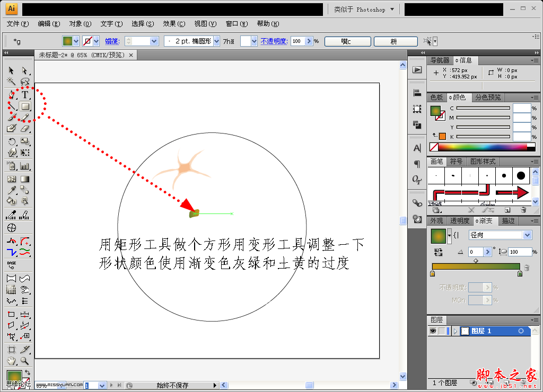Viewport: 543px width, 392px height.
Task: Select the Rectangle tool
Action: coord(25,106)
